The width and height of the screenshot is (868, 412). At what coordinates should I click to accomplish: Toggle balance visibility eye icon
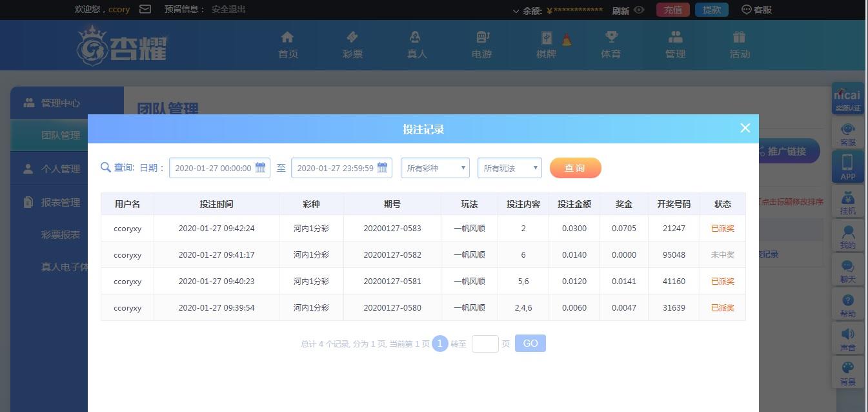point(639,10)
